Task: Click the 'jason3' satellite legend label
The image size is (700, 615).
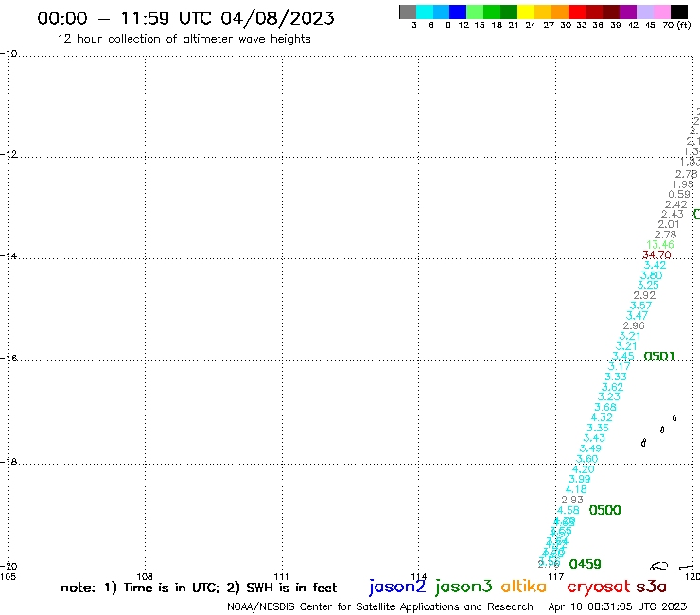Action: (x=464, y=587)
